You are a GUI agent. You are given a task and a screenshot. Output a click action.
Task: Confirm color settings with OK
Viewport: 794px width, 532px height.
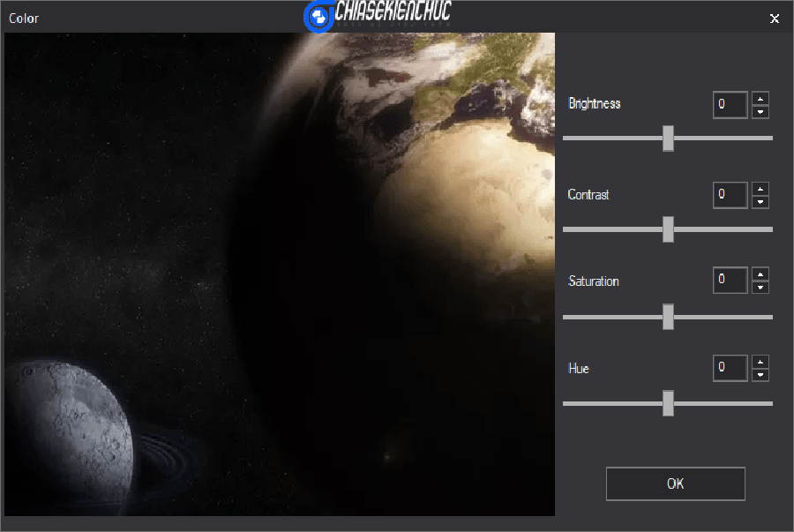676,483
